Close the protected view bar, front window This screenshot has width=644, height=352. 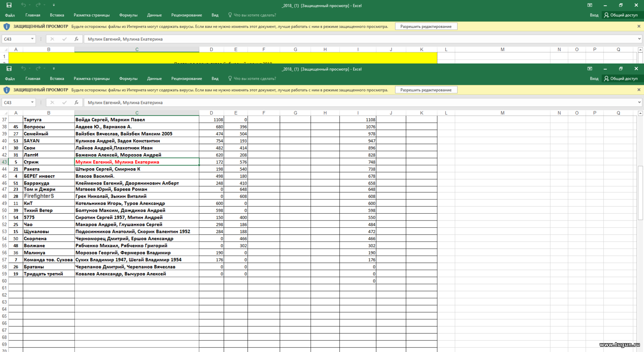point(639,90)
